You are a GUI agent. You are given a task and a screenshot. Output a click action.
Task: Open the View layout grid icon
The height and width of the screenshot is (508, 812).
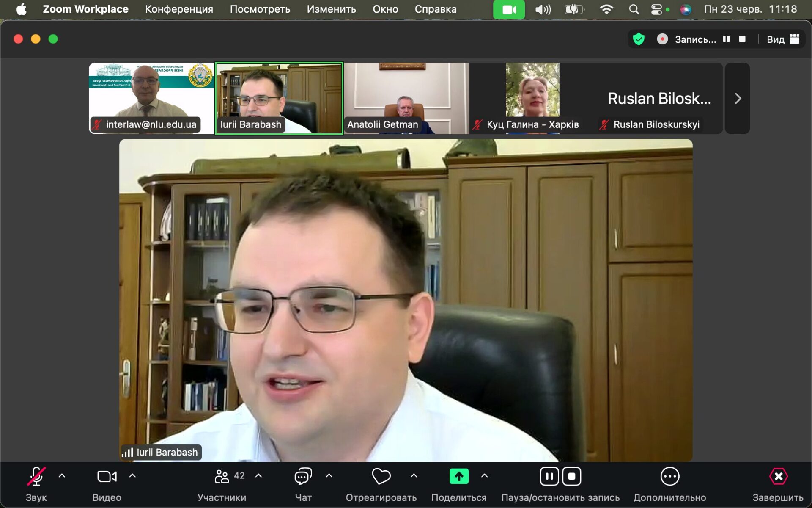794,39
